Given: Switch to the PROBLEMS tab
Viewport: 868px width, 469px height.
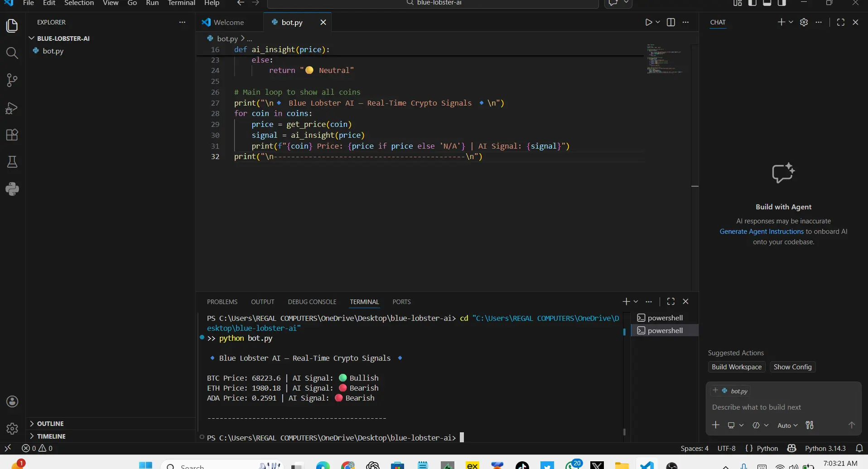Looking at the screenshot, I should (222, 302).
